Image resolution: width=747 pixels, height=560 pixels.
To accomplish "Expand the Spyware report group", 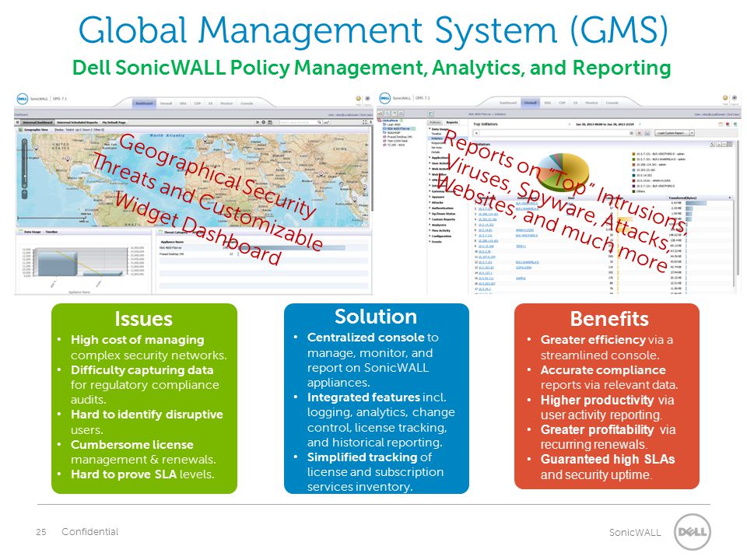I will click(x=430, y=197).
